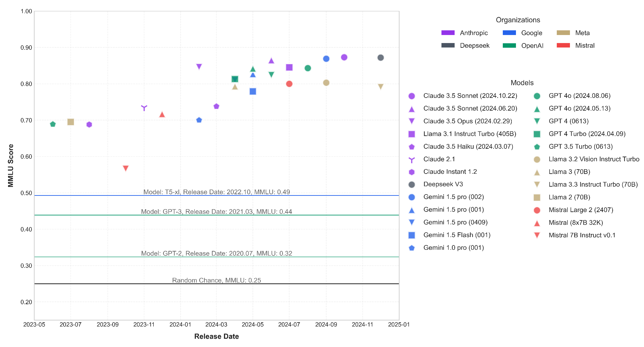This screenshot has width=644, height=347.
Task: Click the Claude Instant 1.2 hexagon data point
Action: [x=89, y=124]
